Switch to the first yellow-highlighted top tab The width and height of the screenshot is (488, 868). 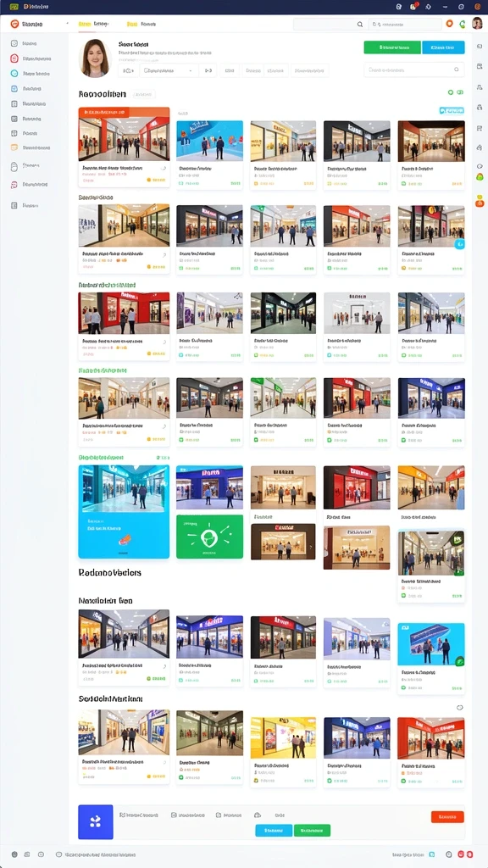(85, 24)
